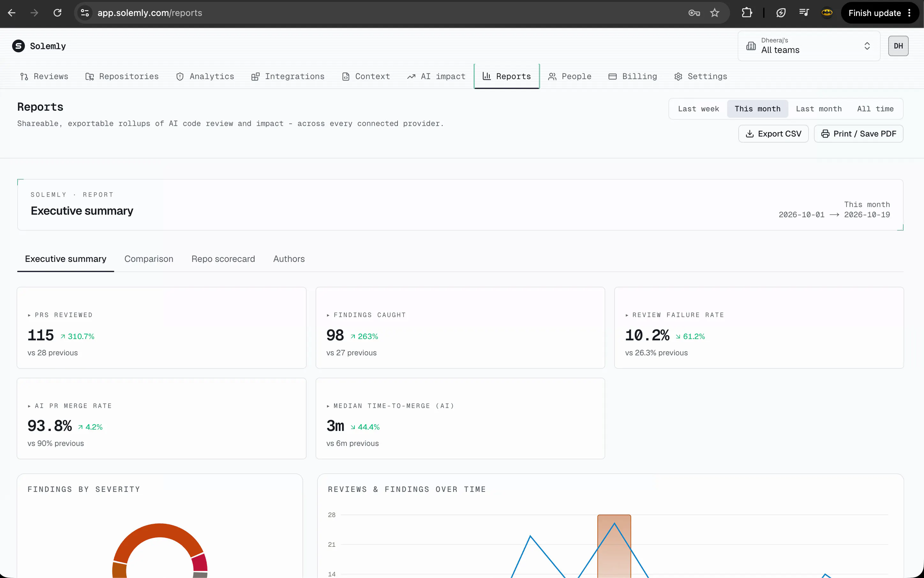Select the Last month time range

click(x=818, y=109)
